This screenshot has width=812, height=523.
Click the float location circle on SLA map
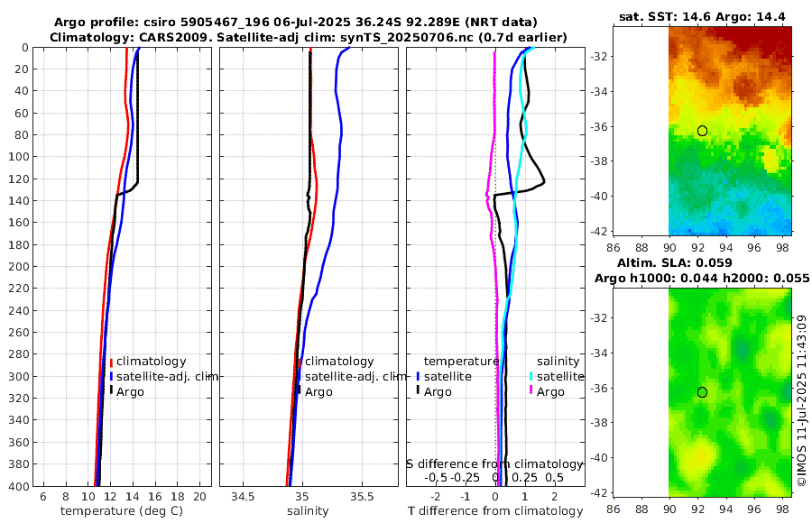[702, 392]
